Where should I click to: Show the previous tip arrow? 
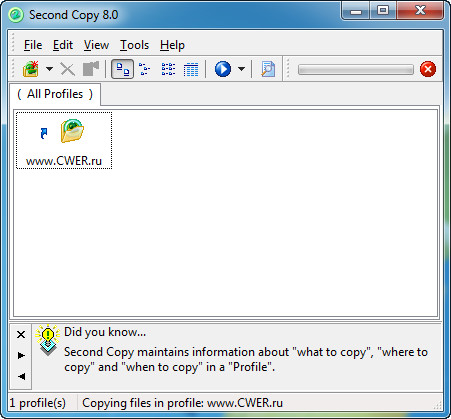(21, 376)
